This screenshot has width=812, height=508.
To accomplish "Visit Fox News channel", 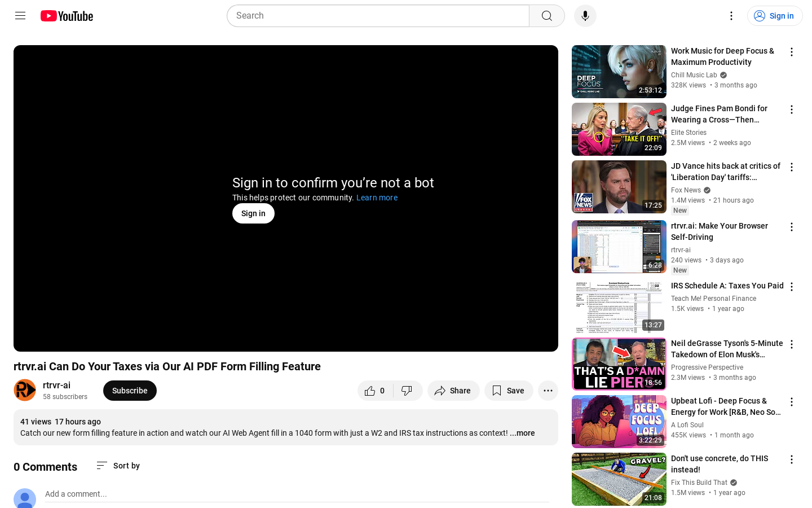I will click(x=686, y=190).
